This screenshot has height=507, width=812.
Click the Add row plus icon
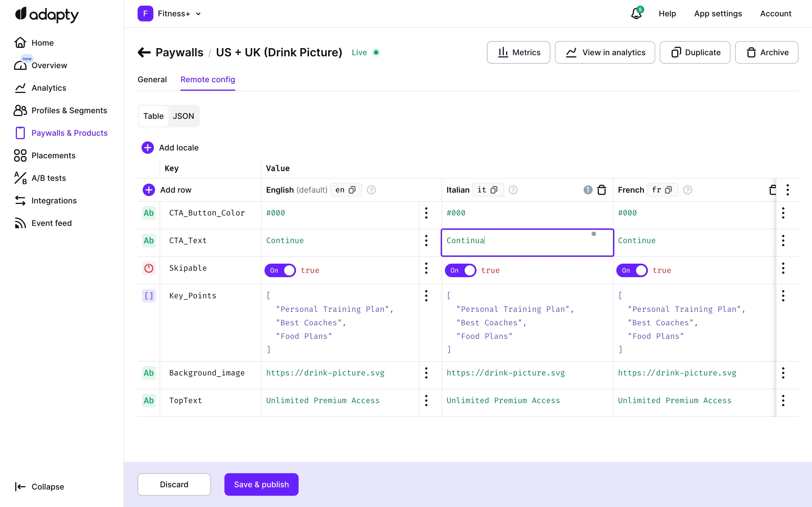click(149, 190)
